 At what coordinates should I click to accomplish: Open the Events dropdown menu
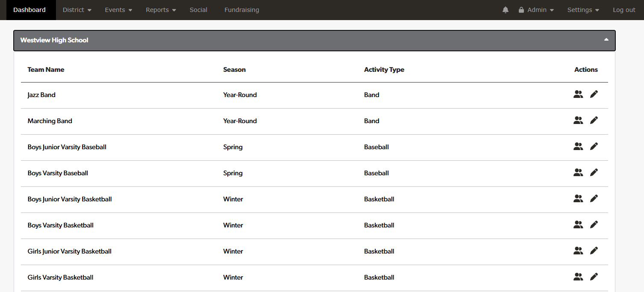[118, 10]
